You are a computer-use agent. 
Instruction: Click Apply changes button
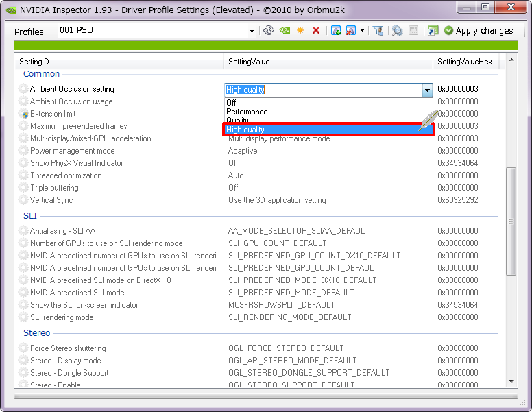click(479, 31)
